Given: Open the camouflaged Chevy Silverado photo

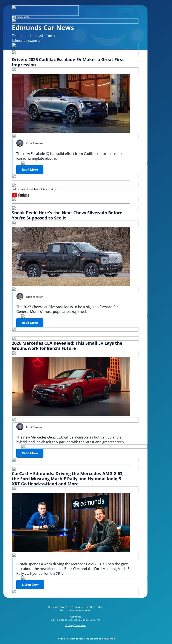Looking at the screenshot, I should (71, 256).
